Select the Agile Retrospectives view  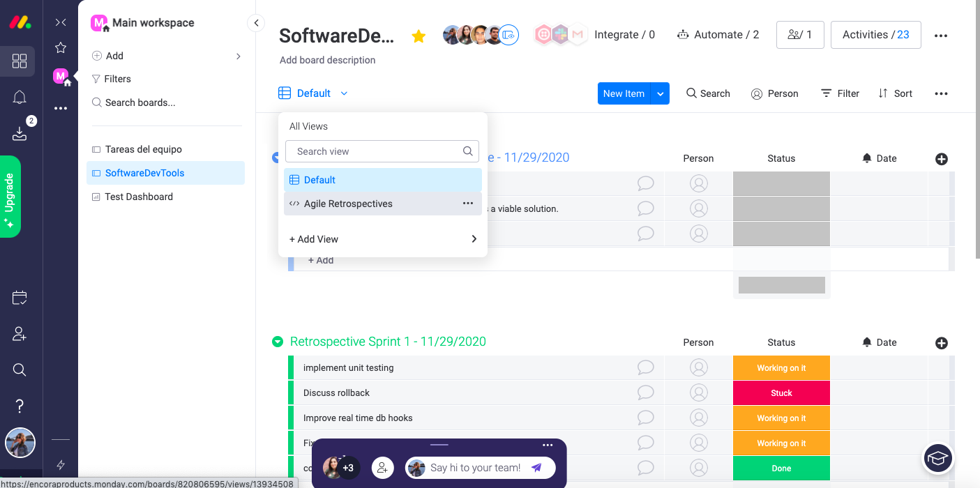[x=348, y=204]
